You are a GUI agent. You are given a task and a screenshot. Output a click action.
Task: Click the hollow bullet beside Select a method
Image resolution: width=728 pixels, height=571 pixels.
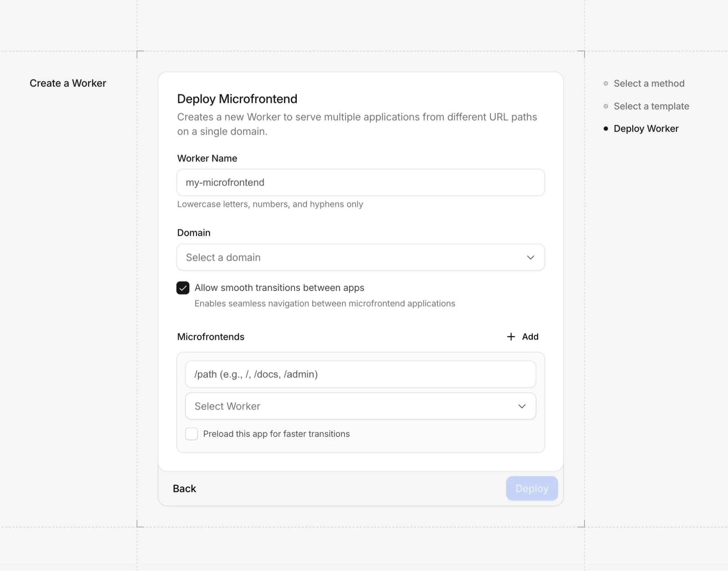(x=605, y=83)
